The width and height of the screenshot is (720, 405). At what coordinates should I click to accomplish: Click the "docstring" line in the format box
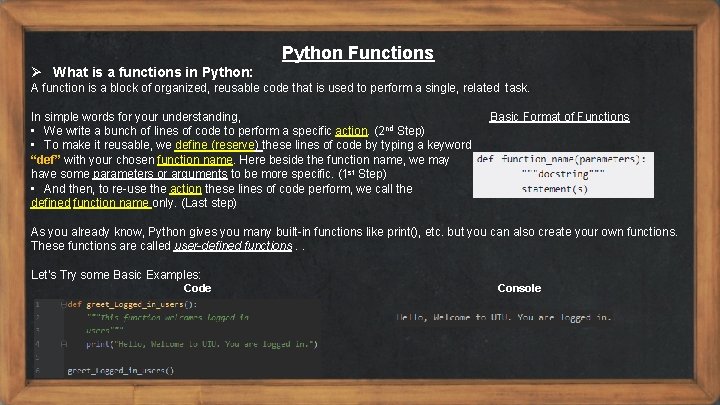[x=563, y=174]
